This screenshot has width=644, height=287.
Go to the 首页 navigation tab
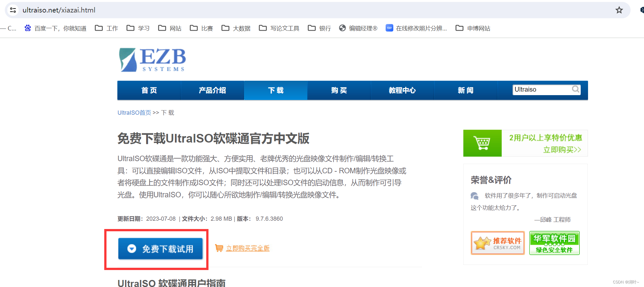[149, 90]
